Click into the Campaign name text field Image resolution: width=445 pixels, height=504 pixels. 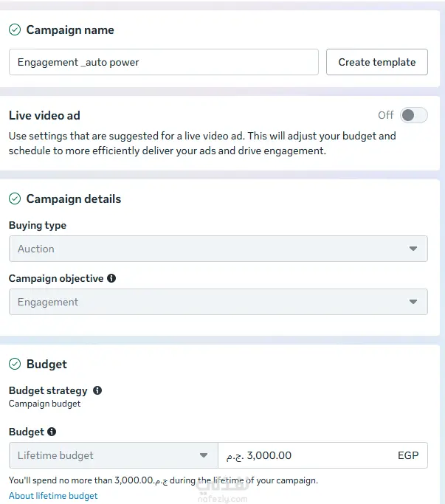tap(164, 62)
